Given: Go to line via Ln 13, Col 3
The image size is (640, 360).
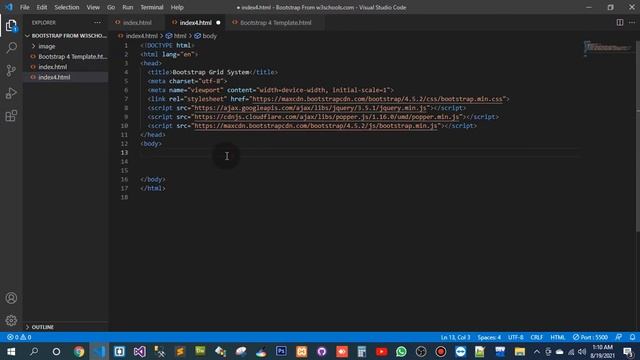Looking at the screenshot, I should tap(455, 337).
